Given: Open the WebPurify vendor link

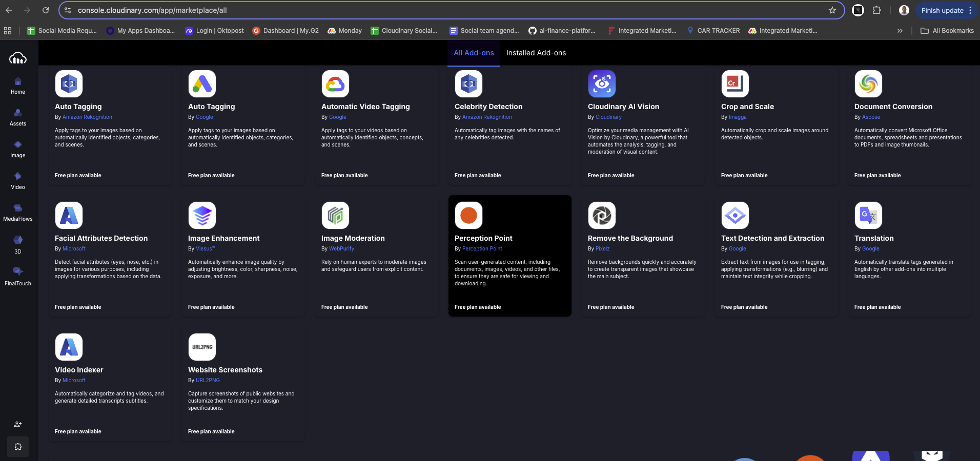Looking at the screenshot, I should pyautogui.click(x=341, y=248).
